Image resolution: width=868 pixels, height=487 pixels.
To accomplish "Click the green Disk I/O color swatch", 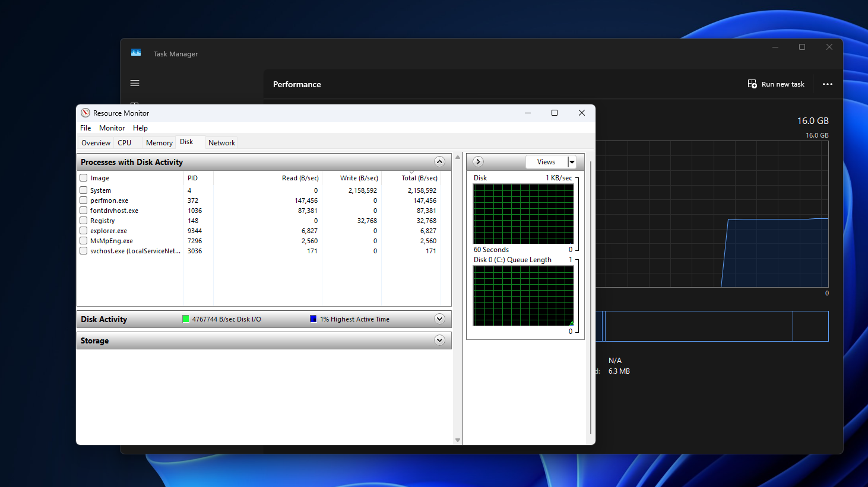I will [x=185, y=319].
